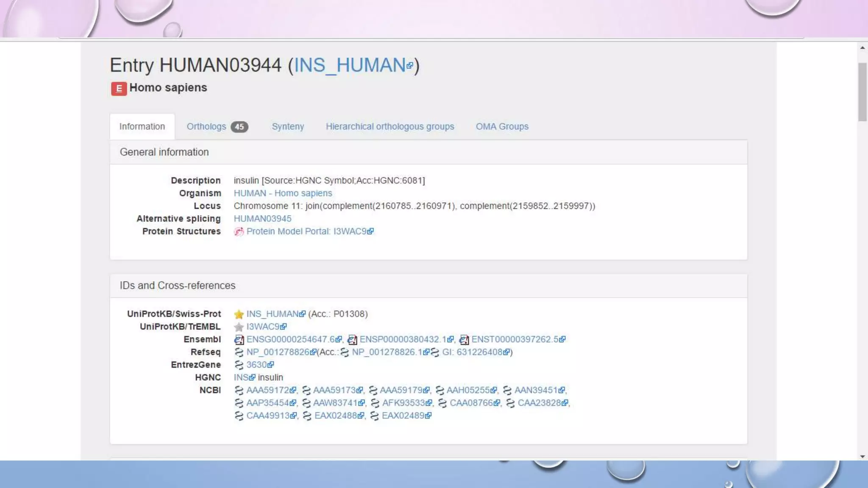Click the scrollbar up arrow
The height and width of the screenshot is (488, 868).
tap(862, 48)
